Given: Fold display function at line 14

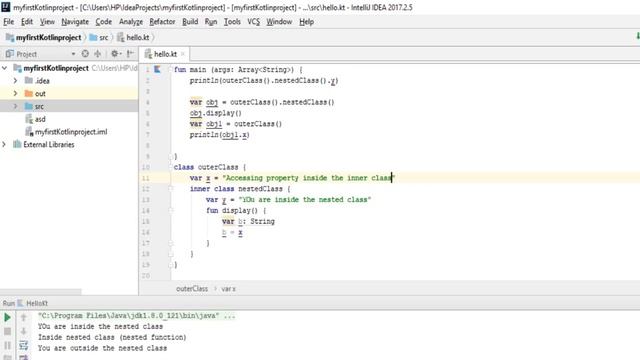Looking at the screenshot, I should (x=171, y=210).
